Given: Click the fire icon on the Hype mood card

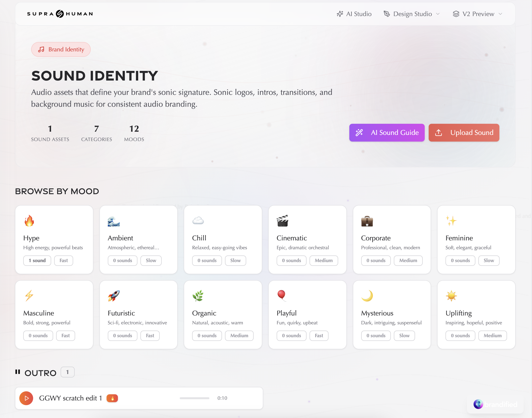Looking at the screenshot, I should click(x=29, y=221).
